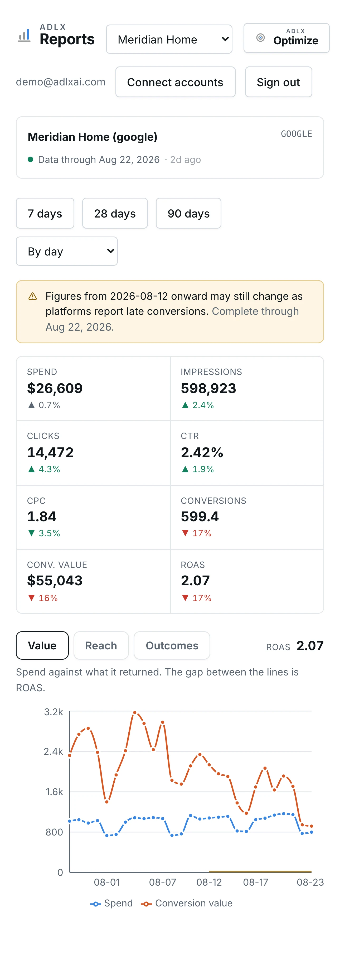Click the Spend legend marker
This screenshot has height=980, width=340.
(x=95, y=904)
